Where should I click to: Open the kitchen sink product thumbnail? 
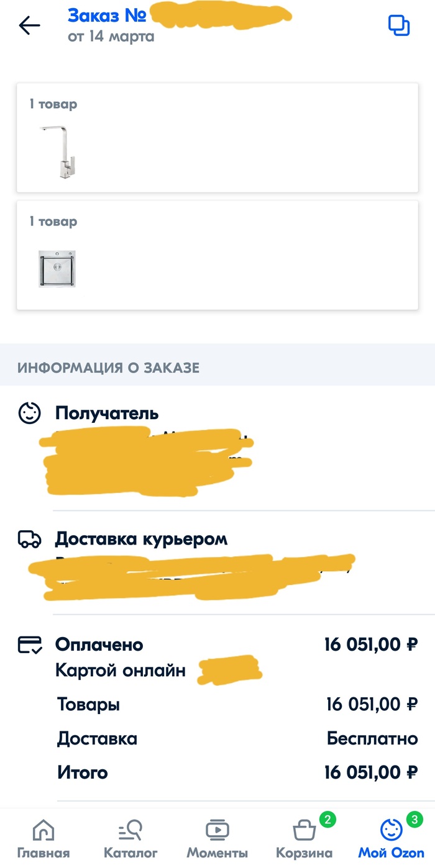[x=57, y=269]
